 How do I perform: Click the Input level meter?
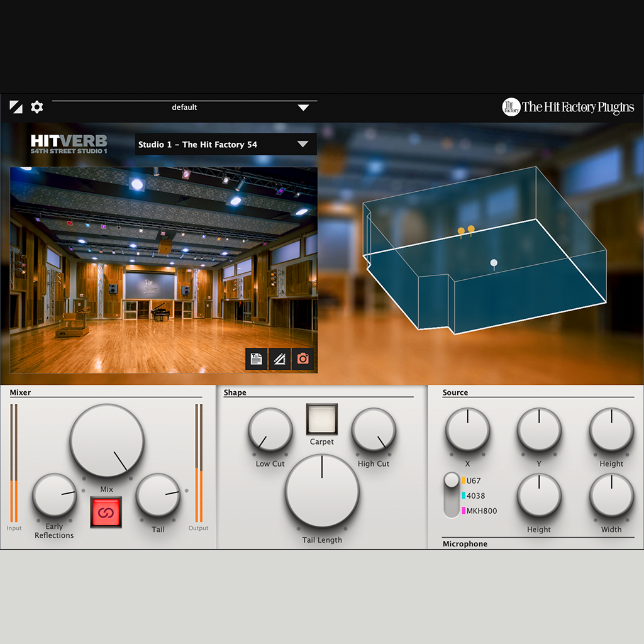point(14,463)
